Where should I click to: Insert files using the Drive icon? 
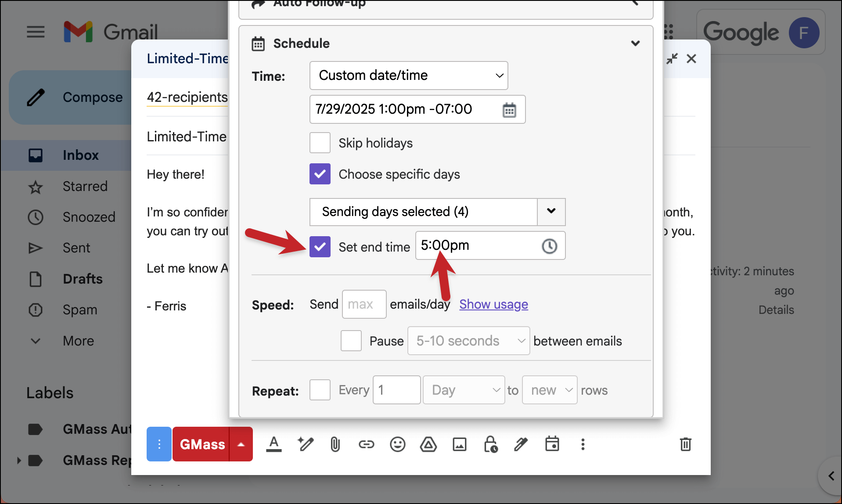click(x=428, y=444)
